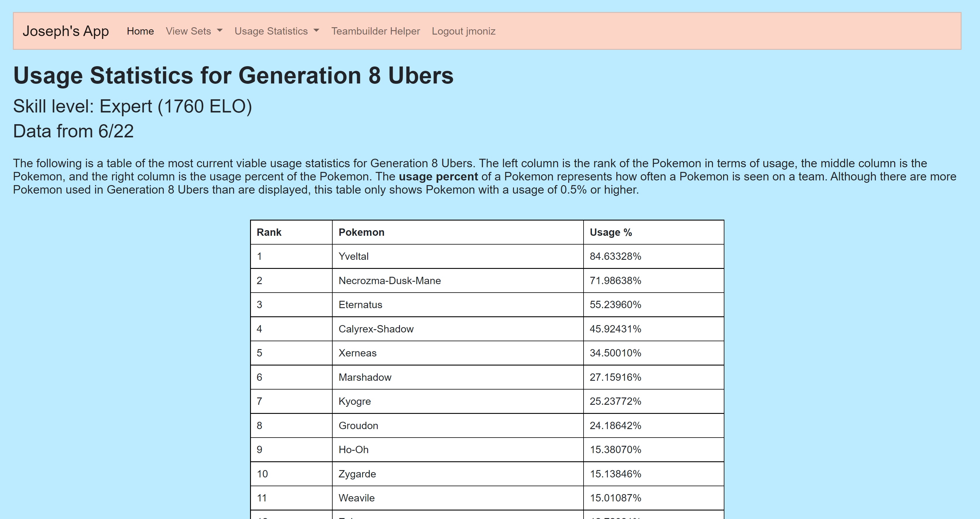980x519 pixels.
Task: Click the Usage % column header
Action: [x=610, y=232]
